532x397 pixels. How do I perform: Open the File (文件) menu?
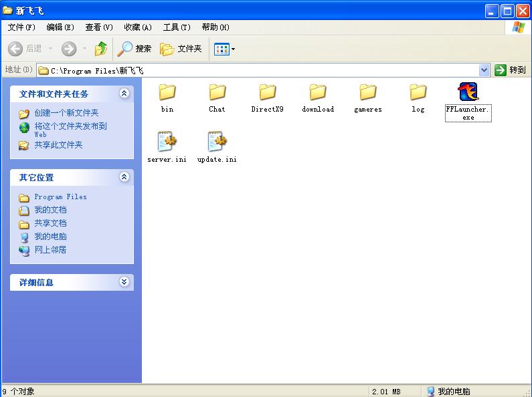point(21,27)
